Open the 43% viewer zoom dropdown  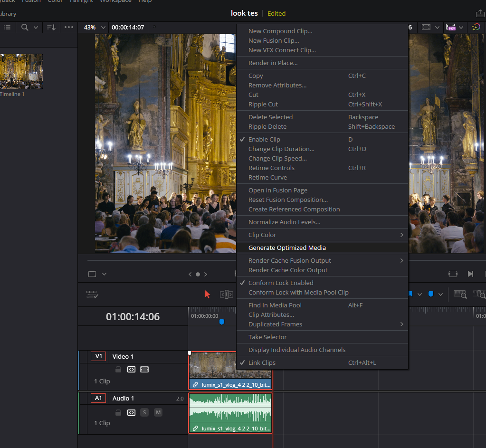[x=95, y=27]
